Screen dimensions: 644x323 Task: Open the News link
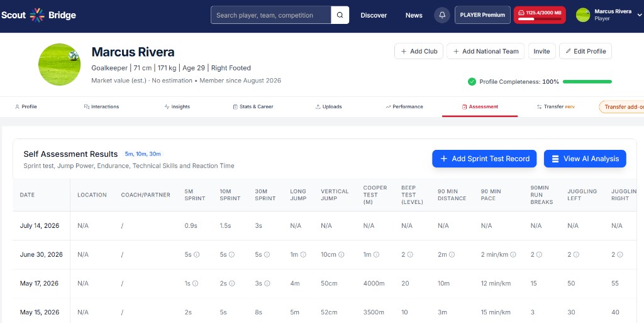tap(414, 15)
